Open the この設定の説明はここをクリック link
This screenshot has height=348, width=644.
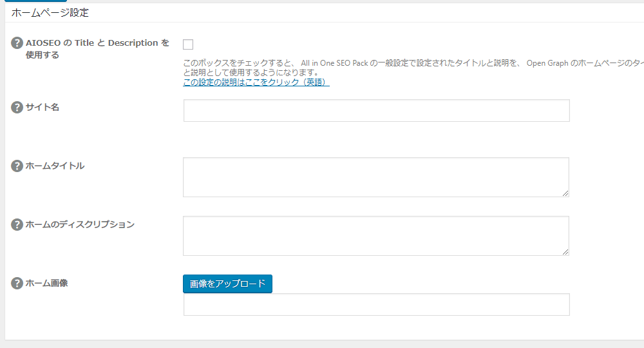point(256,82)
